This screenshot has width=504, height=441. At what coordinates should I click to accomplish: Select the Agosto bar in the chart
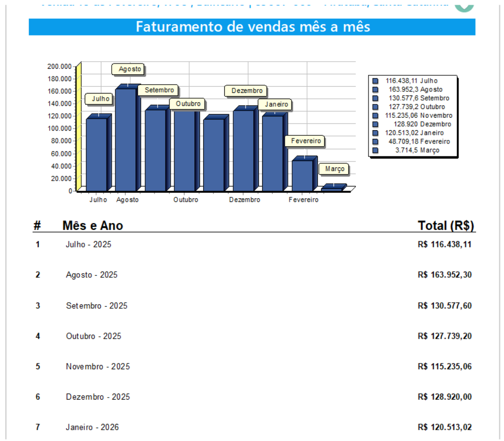126,138
